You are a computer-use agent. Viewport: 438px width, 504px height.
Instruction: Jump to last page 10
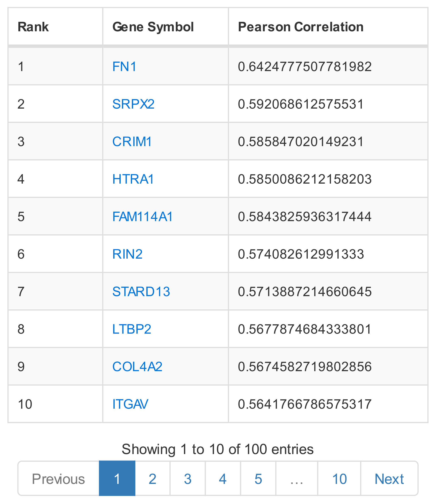click(x=339, y=479)
